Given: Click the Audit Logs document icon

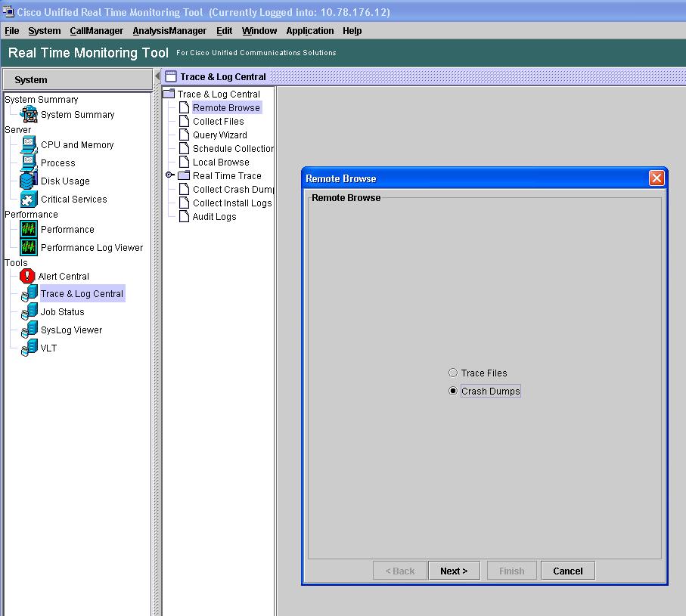Looking at the screenshot, I should pos(185,216).
